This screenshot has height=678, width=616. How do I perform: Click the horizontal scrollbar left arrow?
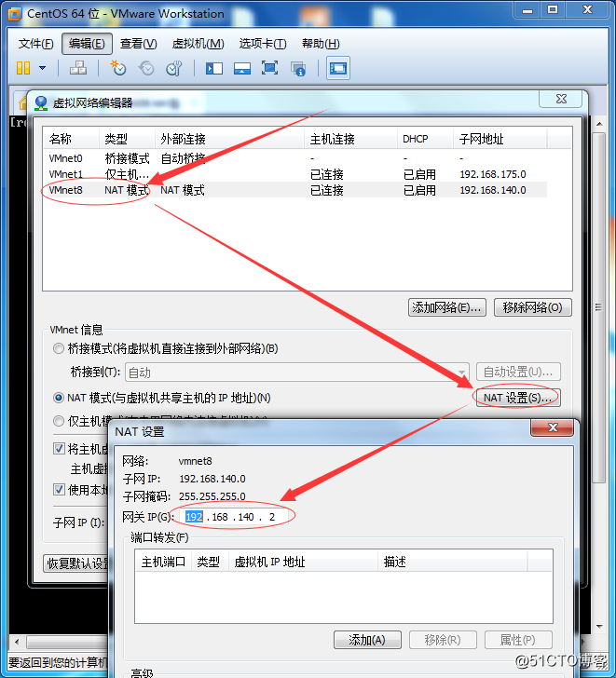(17, 642)
